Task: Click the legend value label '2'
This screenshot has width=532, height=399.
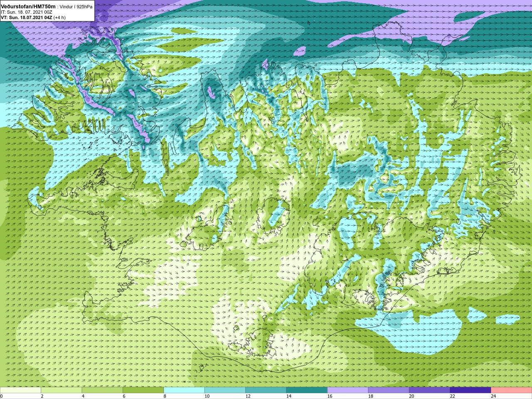Action: coord(42,396)
